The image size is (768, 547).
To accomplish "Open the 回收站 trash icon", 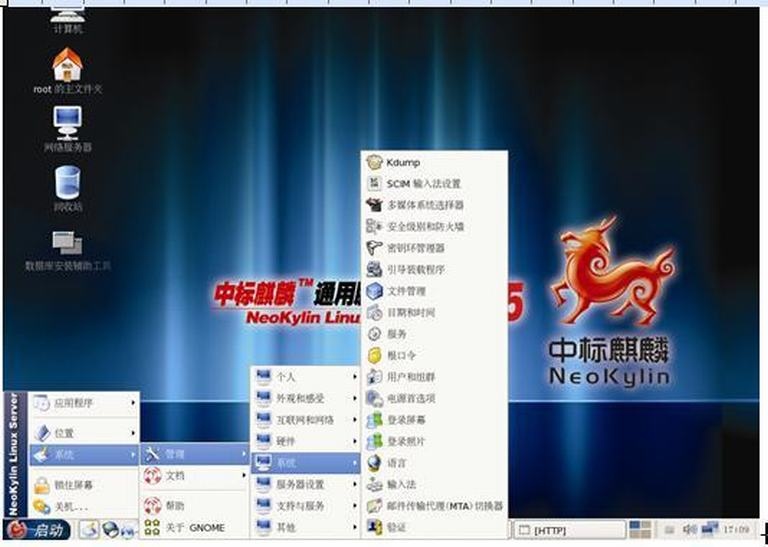I will click(67, 183).
